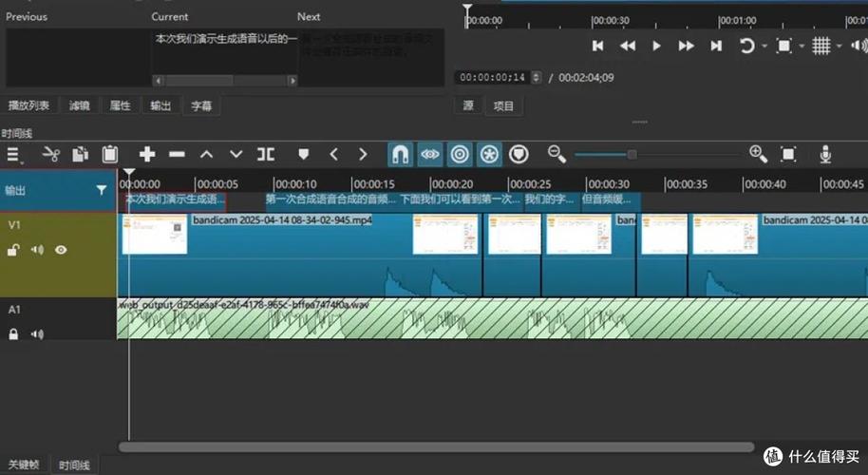The image size is (868, 475).
Task: Append clip with the plus icon
Action: (x=147, y=155)
